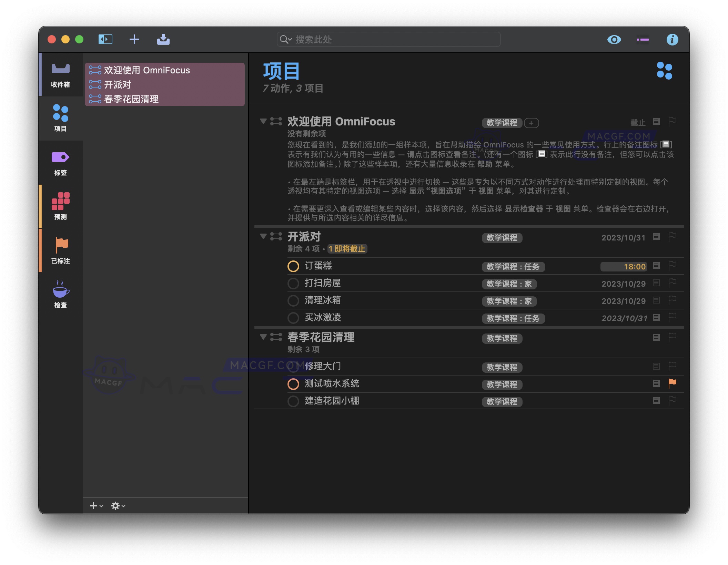Click the sync import icon in the toolbar
This screenshot has width=728, height=565.
[164, 39]
